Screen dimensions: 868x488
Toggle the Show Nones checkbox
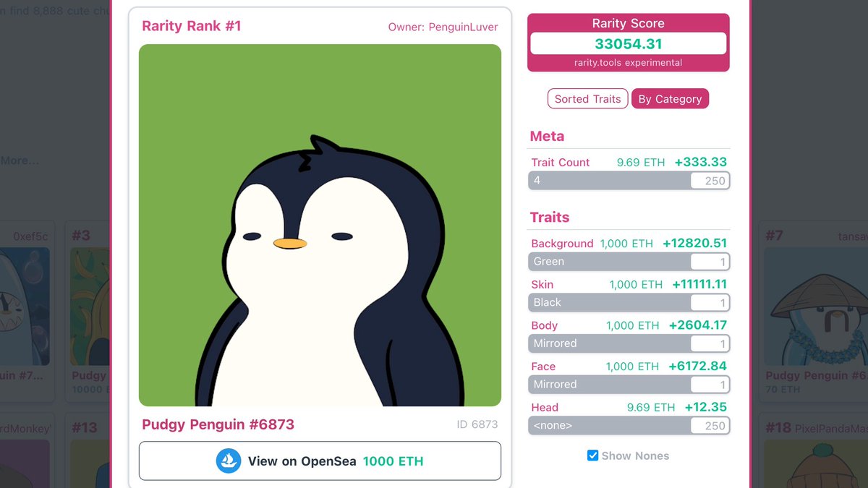592,455
